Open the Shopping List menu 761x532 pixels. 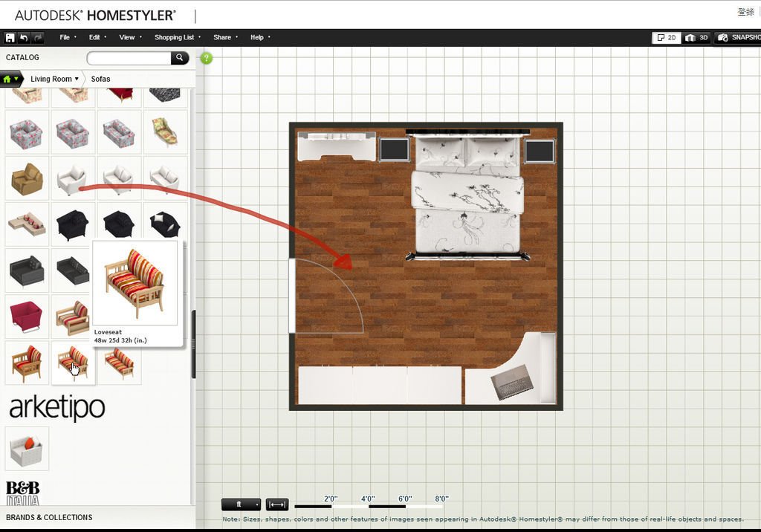pyautogui.click(x=177, y=37)
